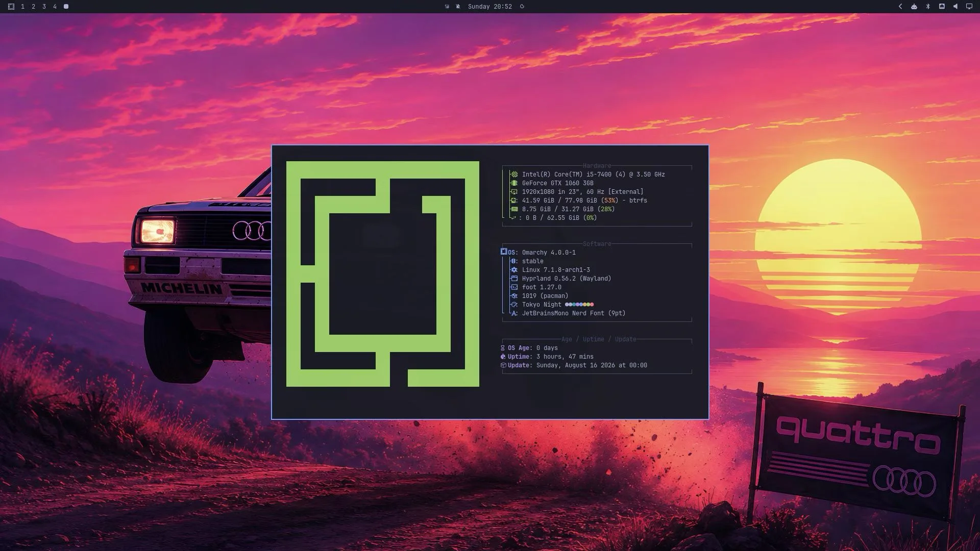Click the memory icon beside 8.75 GiB
Viewport: 980px width, 551px height.
click(514, 209)
